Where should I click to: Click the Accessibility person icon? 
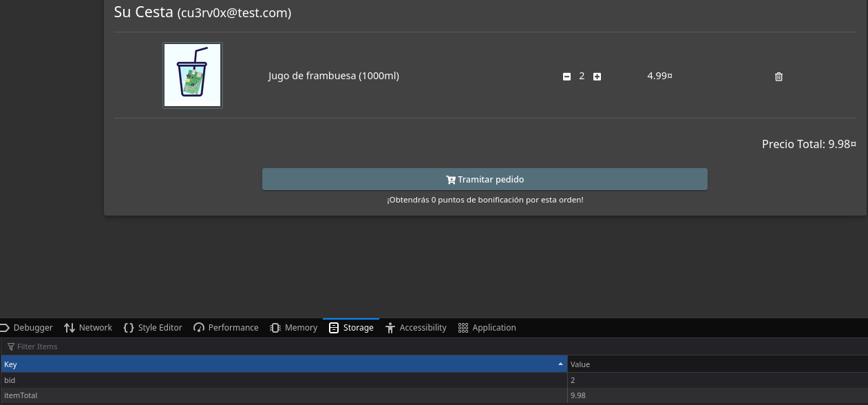[x=391, y=327]
